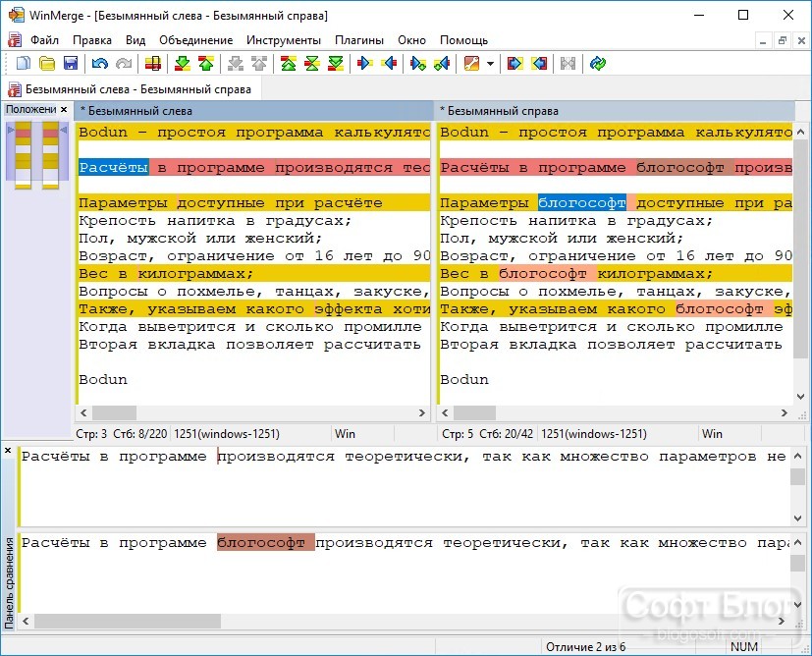Click highlighted блогософт in lower diff pane
The height and width of the screenshot is (656, 812).
265,543
